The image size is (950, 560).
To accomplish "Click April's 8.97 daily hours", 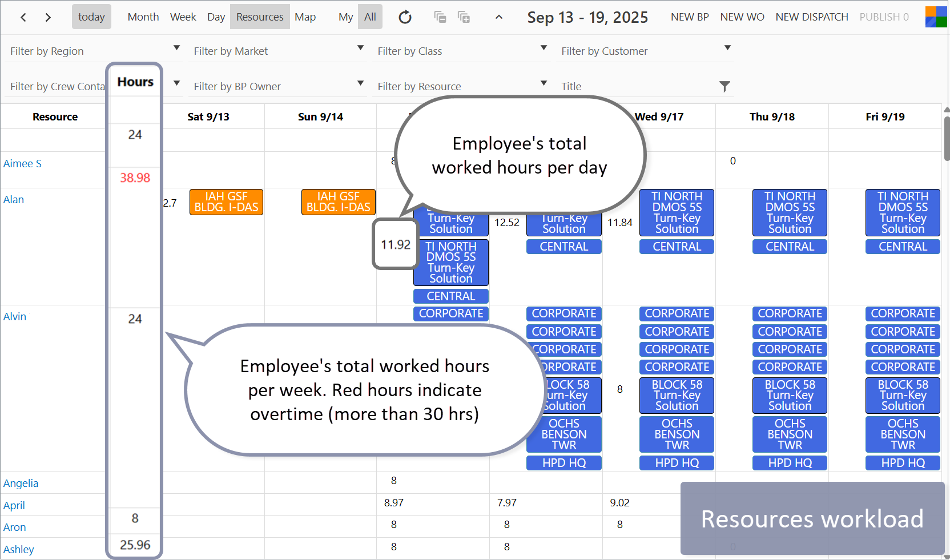I will click(x=394, y=503).
